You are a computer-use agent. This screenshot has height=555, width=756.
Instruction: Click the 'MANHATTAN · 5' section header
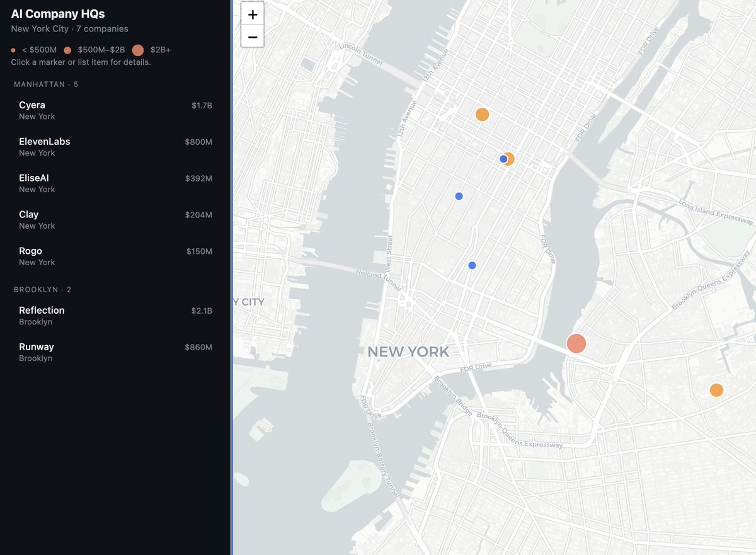tap(46, 84)
